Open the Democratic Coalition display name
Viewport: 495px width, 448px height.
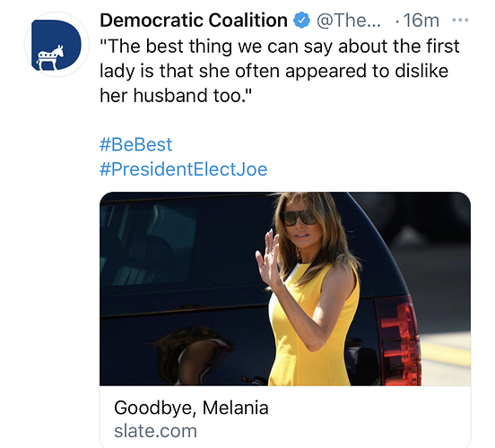(194, 21)
